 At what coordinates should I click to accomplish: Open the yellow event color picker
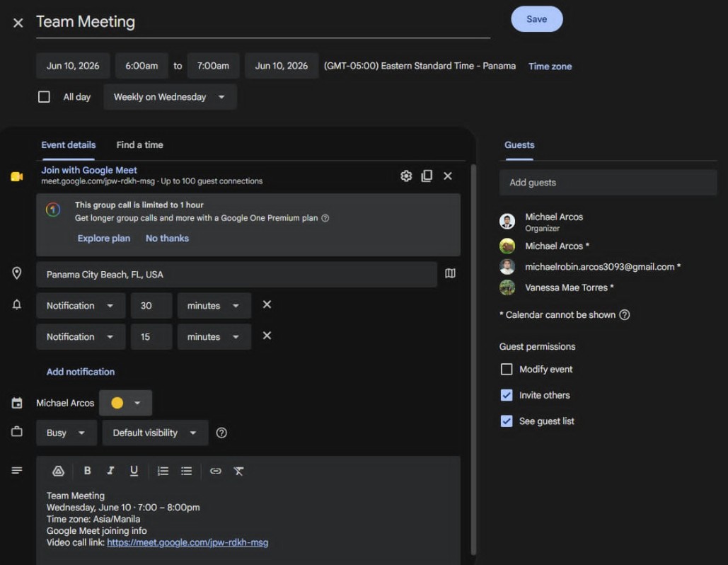click(125, 403)
